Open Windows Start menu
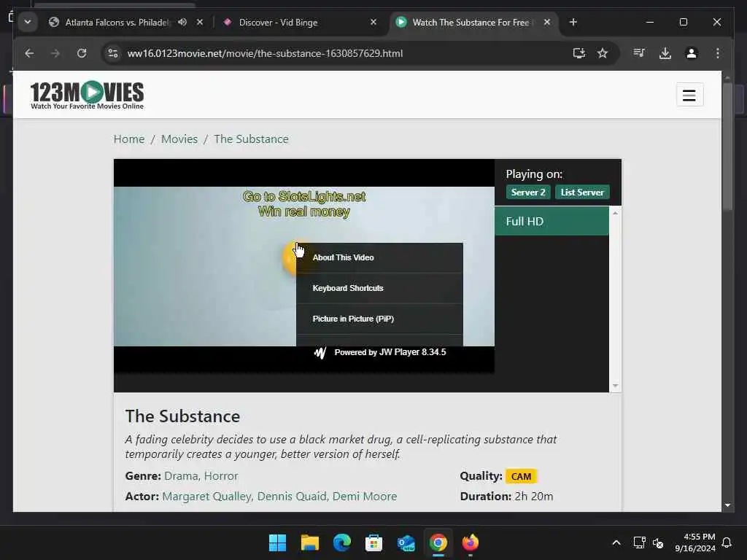Viewport: 747px width, 560px height. coord(277,542)
